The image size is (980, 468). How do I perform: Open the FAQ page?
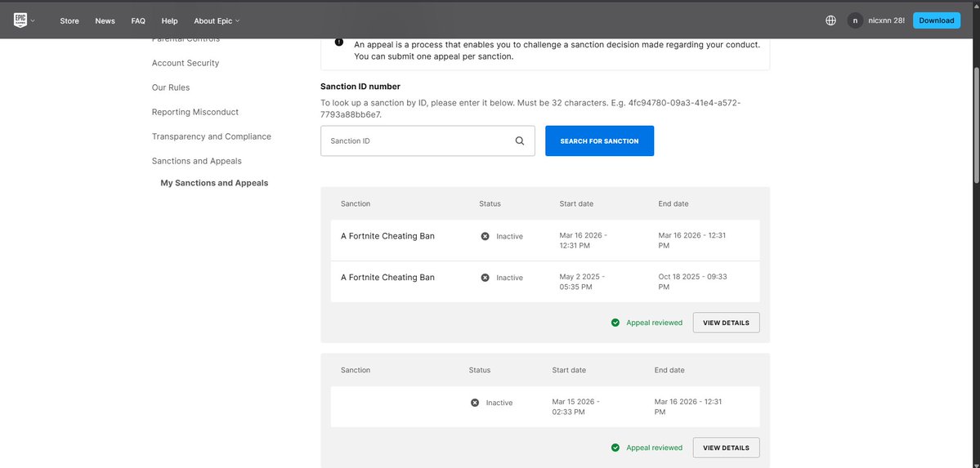pos(138,20)
